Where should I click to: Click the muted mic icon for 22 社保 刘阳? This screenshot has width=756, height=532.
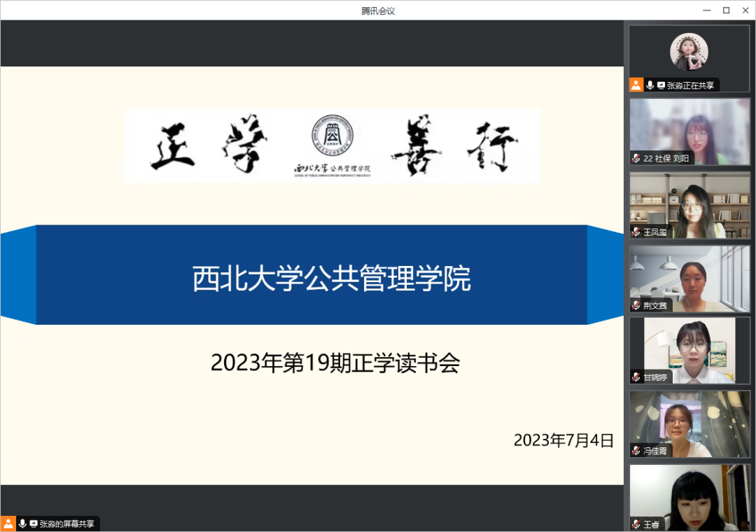[636, 158]
